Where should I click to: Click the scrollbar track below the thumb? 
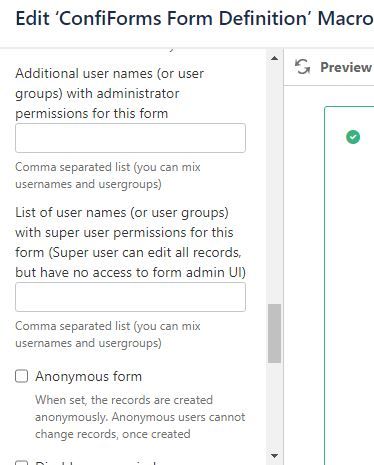(274, 407)
